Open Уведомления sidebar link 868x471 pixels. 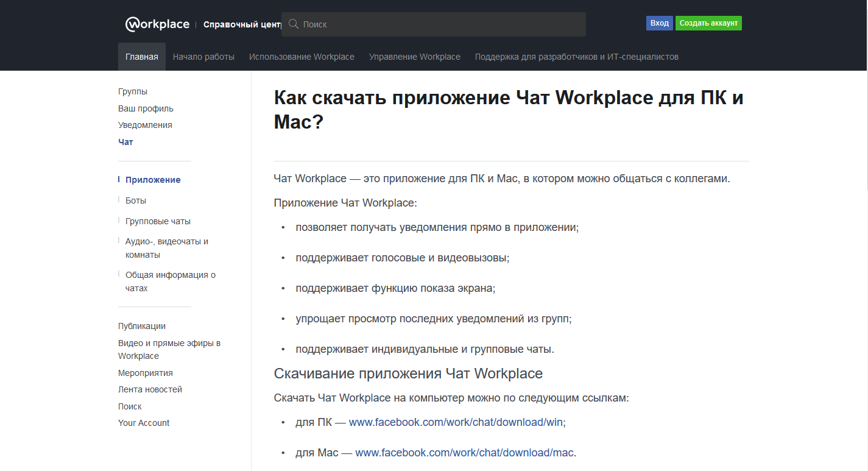tap(145, 125)
